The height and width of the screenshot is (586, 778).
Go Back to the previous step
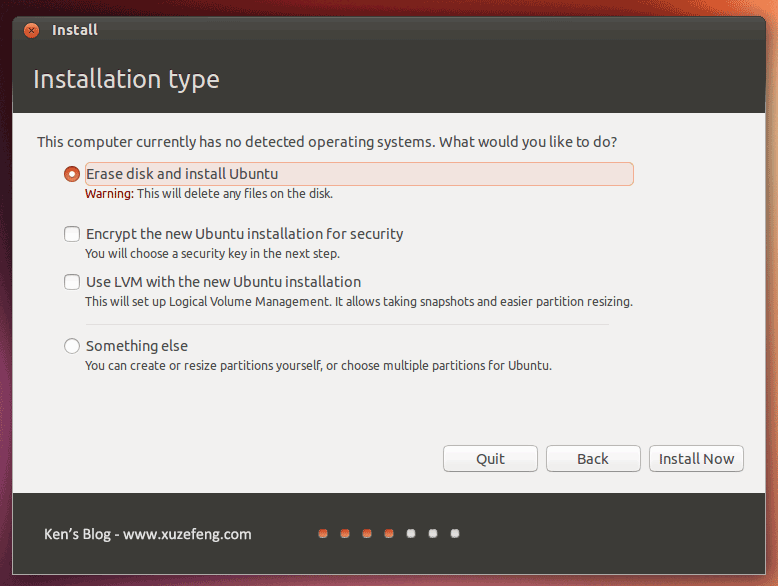point(593,459)
